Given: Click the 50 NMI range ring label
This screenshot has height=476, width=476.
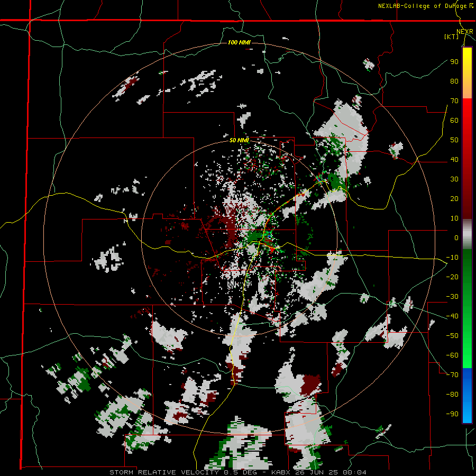Looking at the screenshot, I should point(239,140).
